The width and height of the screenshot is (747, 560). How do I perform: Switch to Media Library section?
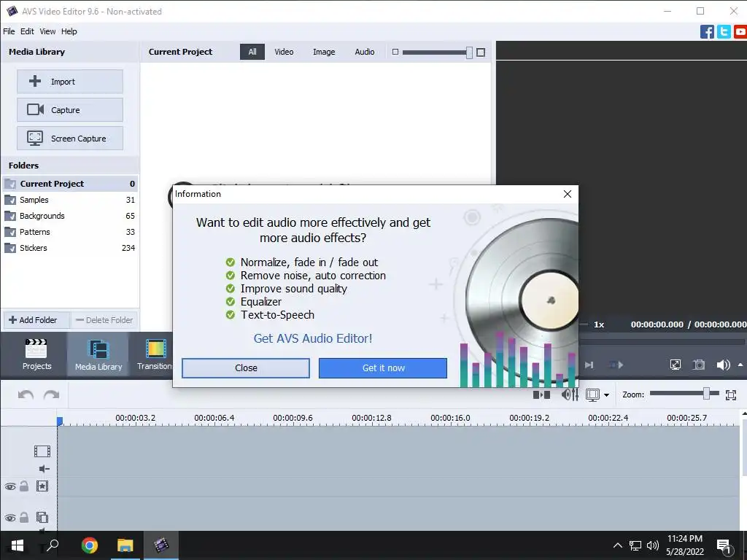[x=98, y=354]
